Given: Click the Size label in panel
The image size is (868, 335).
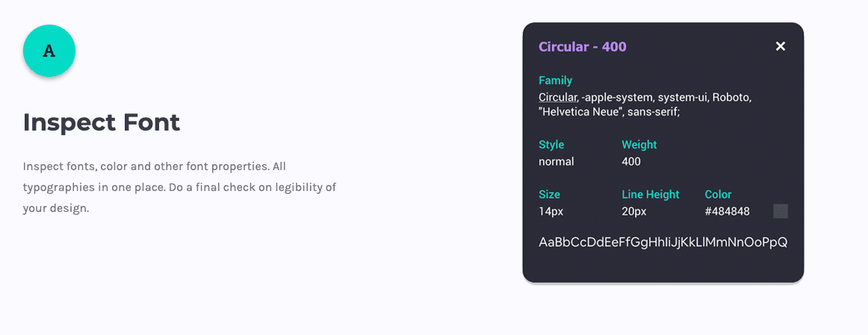Looking at the screenshot, I should pyautogui.click(x=549, y=195).
